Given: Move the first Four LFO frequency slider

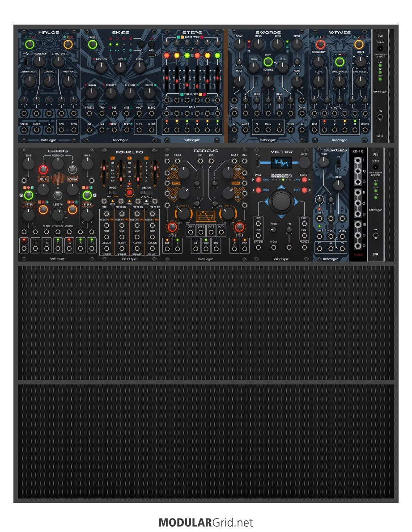Looking at the screenshot, I should (104, 173).
